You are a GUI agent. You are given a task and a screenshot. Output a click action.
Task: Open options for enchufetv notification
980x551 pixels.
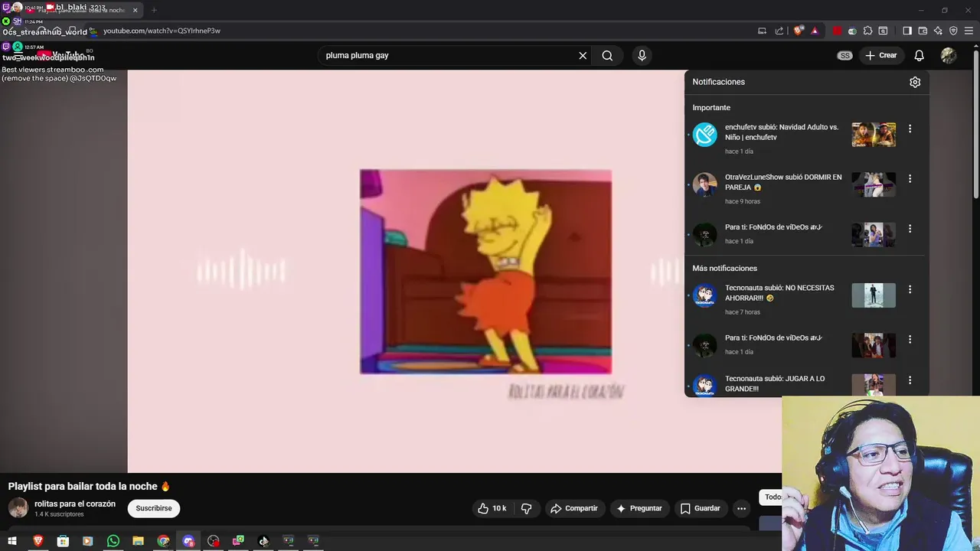point(910,129)
